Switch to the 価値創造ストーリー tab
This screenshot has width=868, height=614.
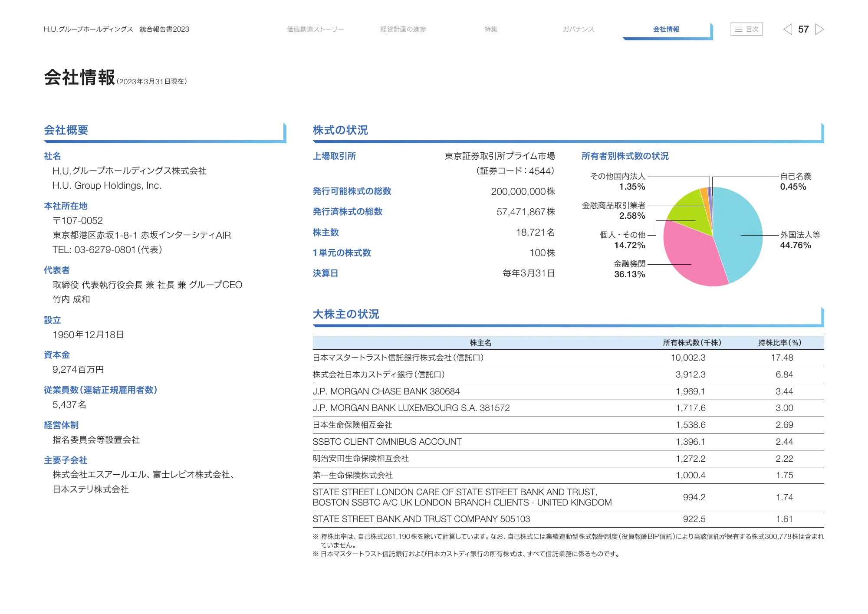point(315,29)
